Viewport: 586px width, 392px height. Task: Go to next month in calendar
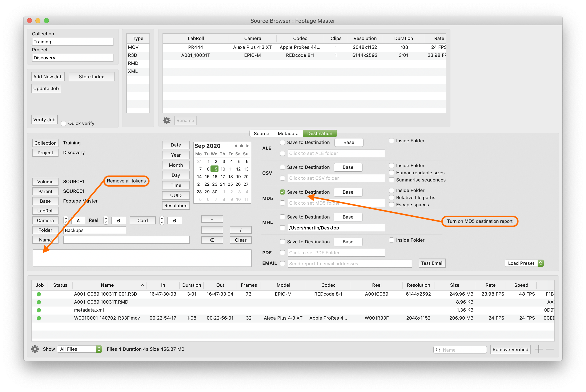[x=248, y=146]
